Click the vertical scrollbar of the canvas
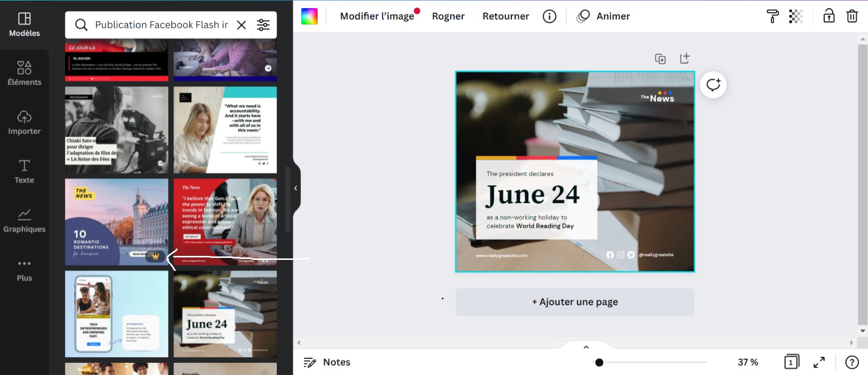Image resolution: width=868 pixels, height=375 pixels. tap(862, 185)
